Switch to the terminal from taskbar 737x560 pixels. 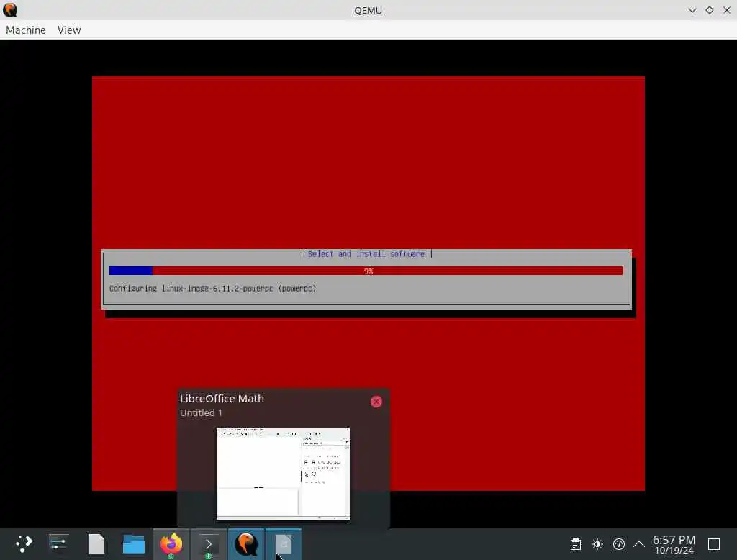coord(209,544)
